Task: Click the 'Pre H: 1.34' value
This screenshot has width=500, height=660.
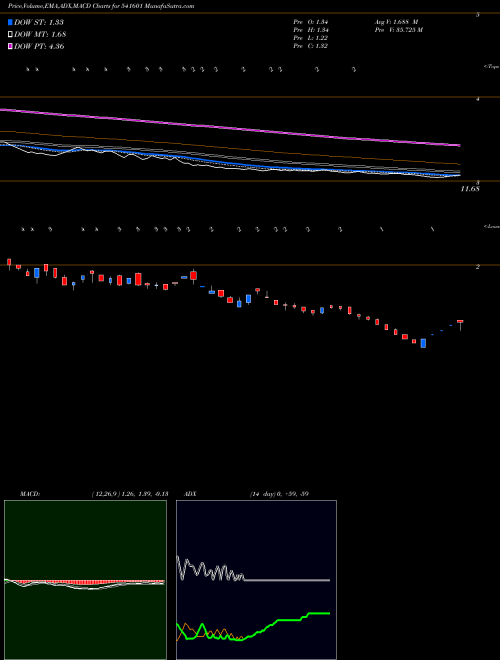Action: click(x=311, y=30)
